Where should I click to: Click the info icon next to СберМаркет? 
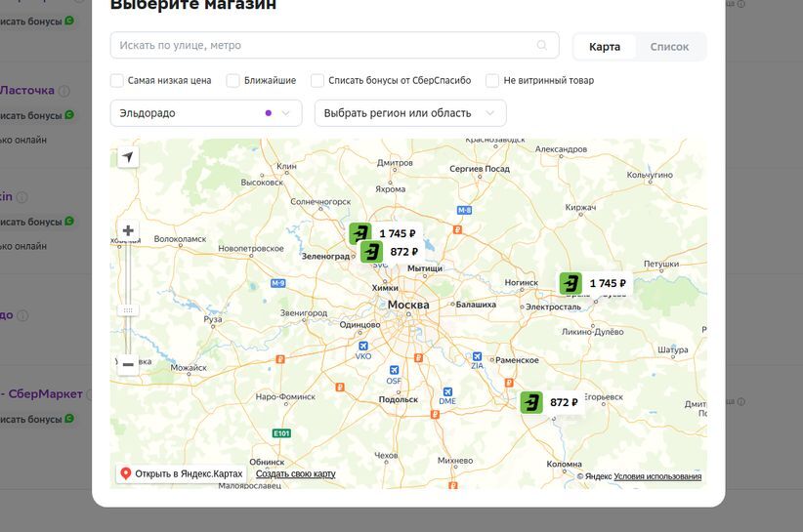point(89,394)
